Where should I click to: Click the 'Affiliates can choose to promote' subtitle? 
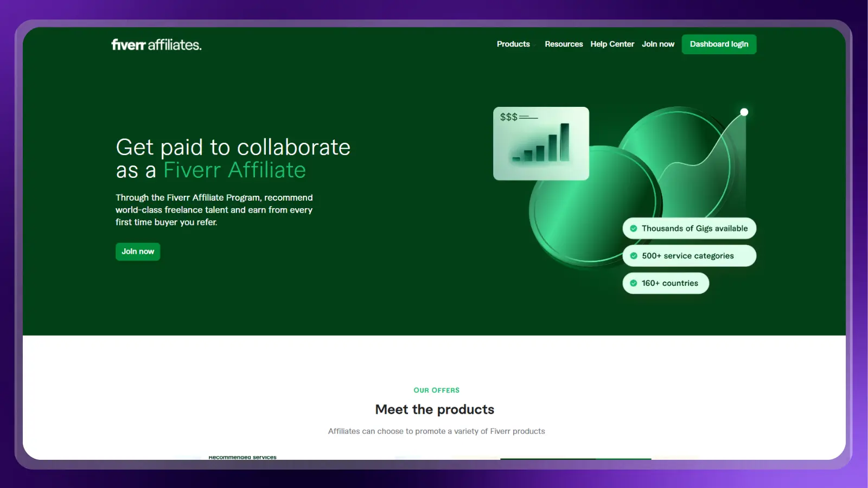click(x=436, y=431)
